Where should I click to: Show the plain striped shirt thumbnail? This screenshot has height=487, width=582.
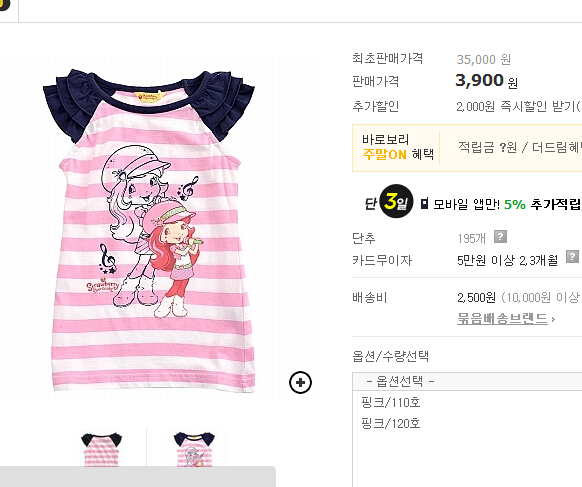(x=101, y=449)
